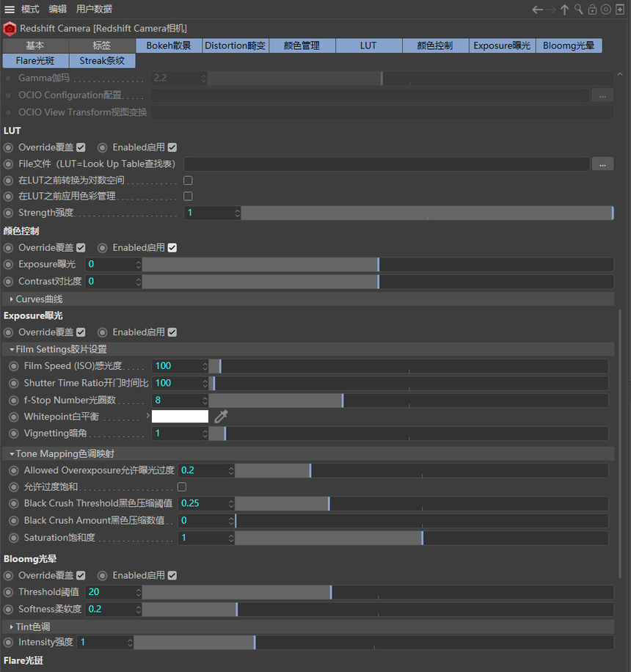Click the animation dot beside Vignetting暗角
This screenshot has height=672, width=631.
14,434
